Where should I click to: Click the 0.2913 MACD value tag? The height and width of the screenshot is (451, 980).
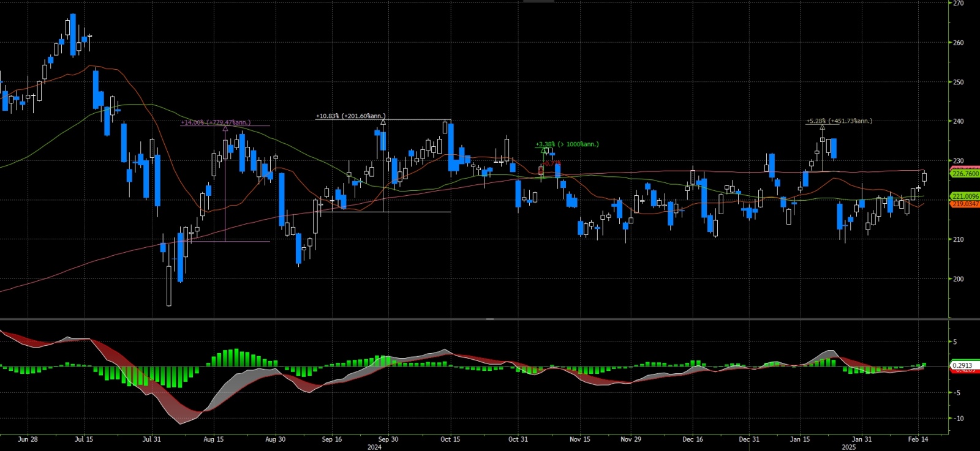pyautogui.click(x=962, y=365)
